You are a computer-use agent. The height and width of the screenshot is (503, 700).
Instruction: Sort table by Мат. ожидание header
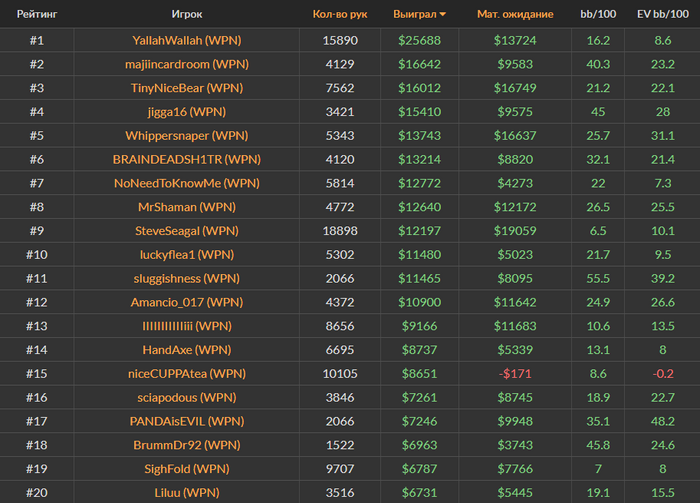(515, 14)
